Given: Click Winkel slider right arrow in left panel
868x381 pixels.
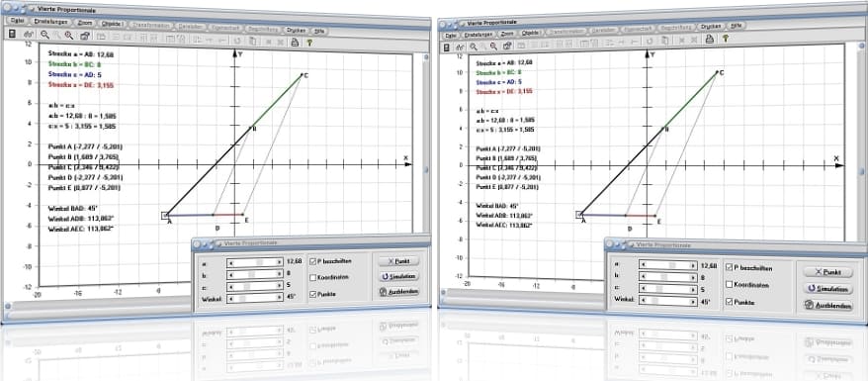Looking at the screenshot, I should (280, 298).
